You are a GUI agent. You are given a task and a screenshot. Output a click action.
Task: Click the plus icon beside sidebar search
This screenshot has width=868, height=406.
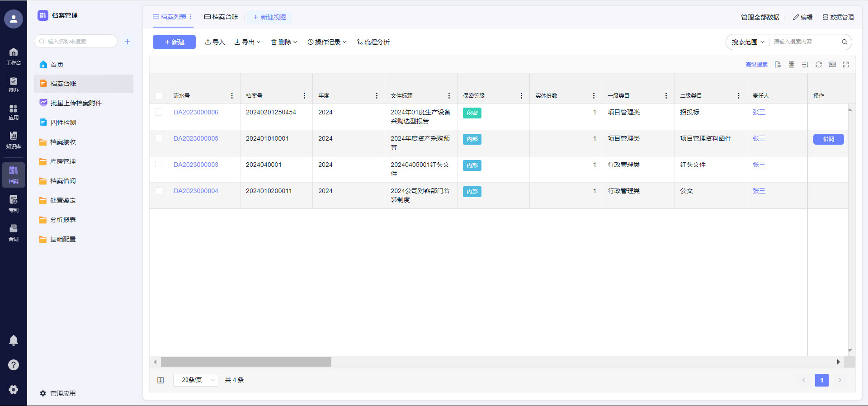point(127,42)
